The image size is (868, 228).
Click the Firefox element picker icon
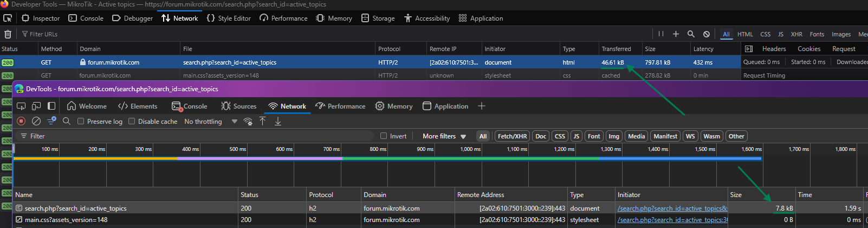8,18
